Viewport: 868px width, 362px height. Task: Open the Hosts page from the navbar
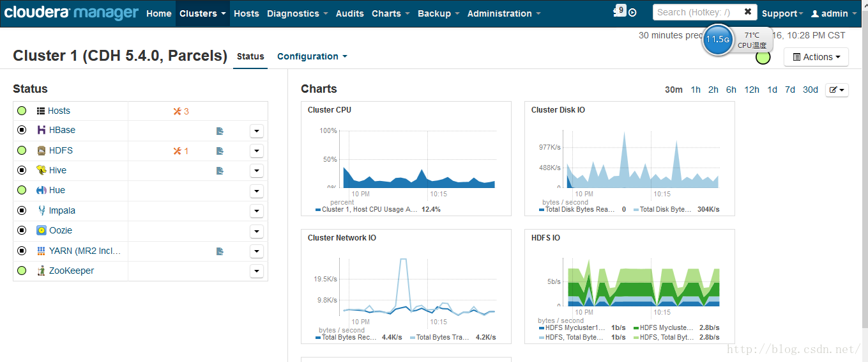tap(247, 13)
